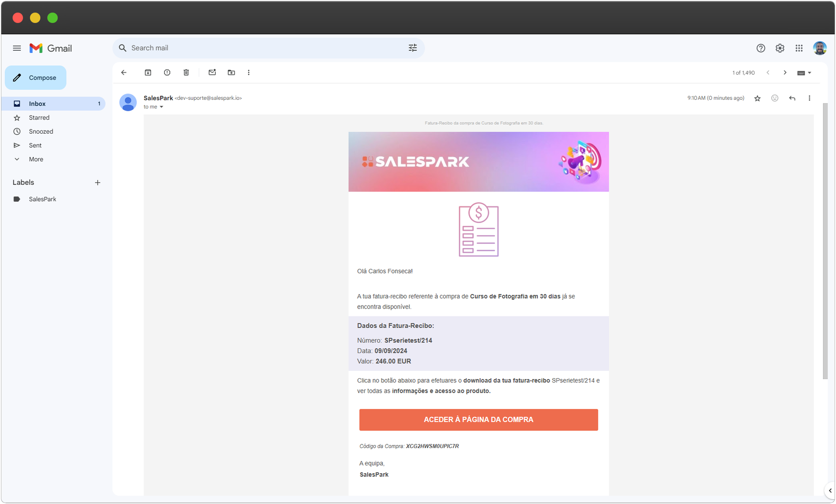
Task: Click the Compose button
Action: [x=36, y=78]
